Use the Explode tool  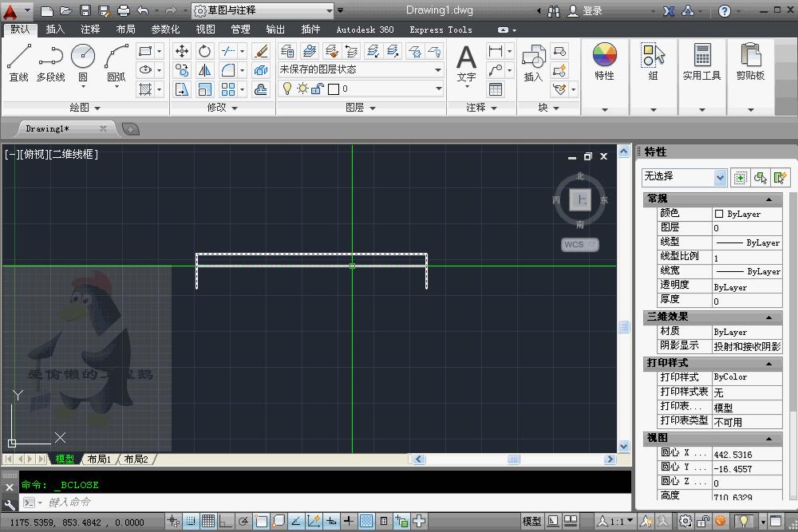[x=261, y=70]
